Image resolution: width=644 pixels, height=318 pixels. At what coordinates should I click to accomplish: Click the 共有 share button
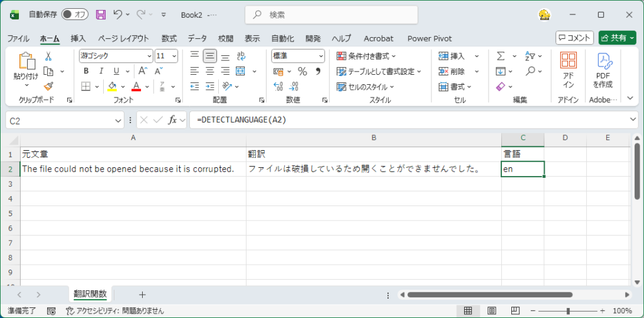pyautogui.click(x=617, y=38)
